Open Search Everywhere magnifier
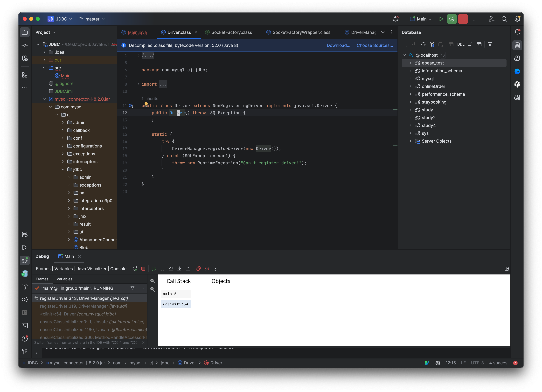 [504, 19]
